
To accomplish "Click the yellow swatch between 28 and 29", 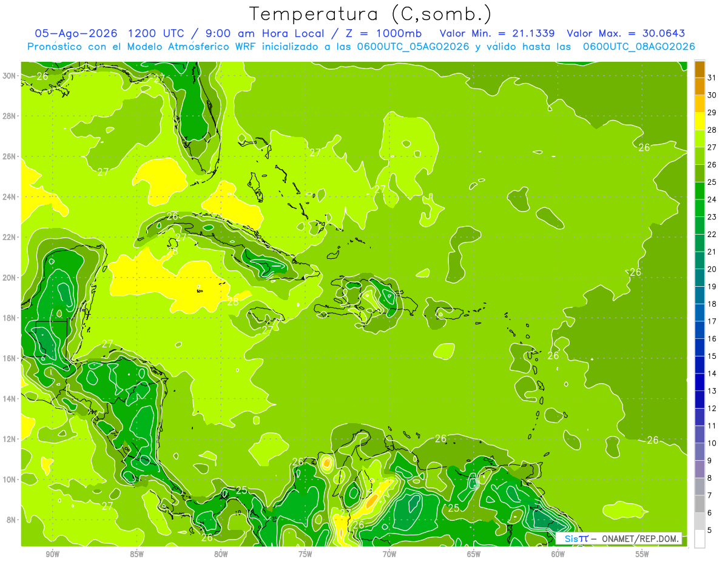I will [x=699, y=121].
